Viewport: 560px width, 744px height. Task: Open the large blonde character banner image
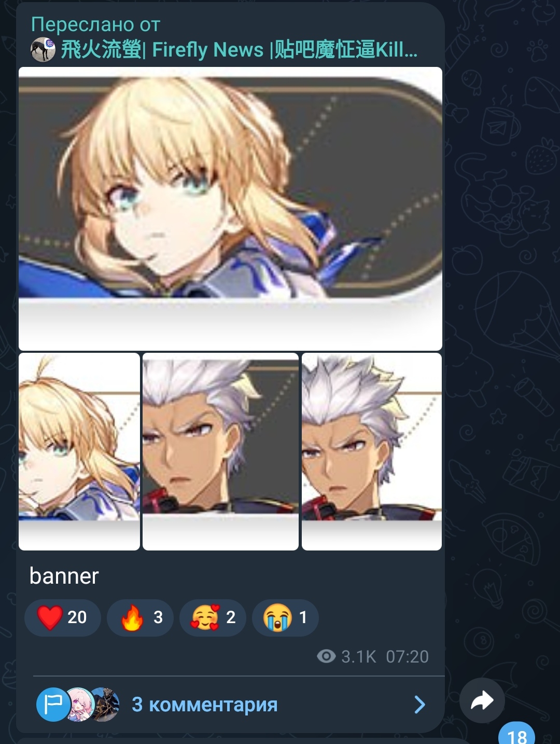click(x=230, y=209)
